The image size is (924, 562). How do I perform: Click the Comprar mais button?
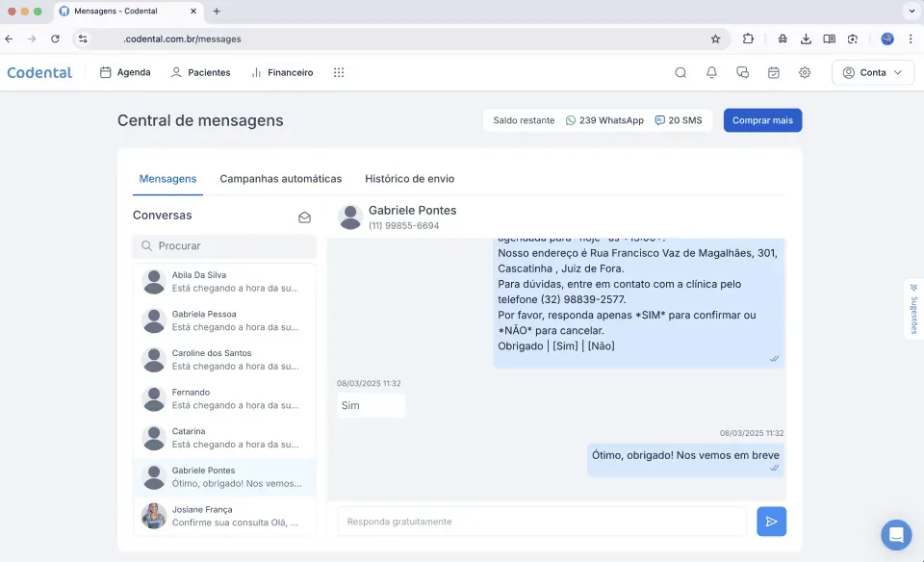tap(762, 120)
